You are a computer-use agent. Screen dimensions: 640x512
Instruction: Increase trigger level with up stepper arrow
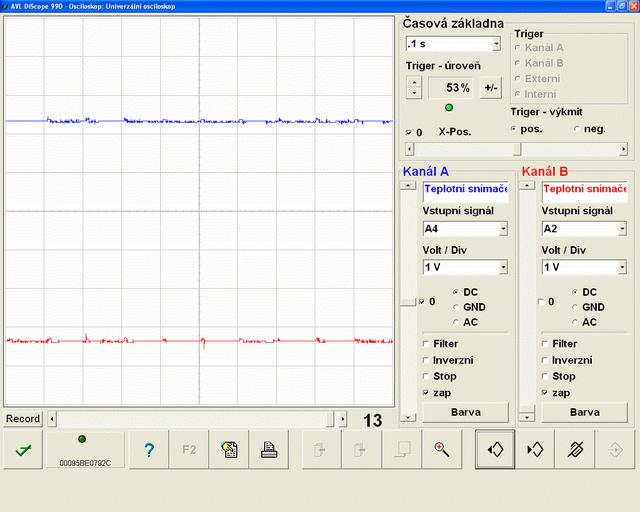click(414, 81)
